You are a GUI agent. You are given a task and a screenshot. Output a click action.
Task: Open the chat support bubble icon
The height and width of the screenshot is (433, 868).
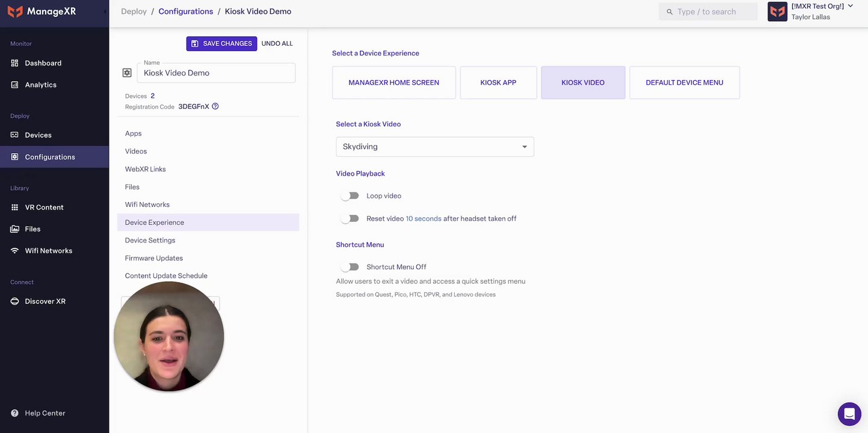coord(849,414)
